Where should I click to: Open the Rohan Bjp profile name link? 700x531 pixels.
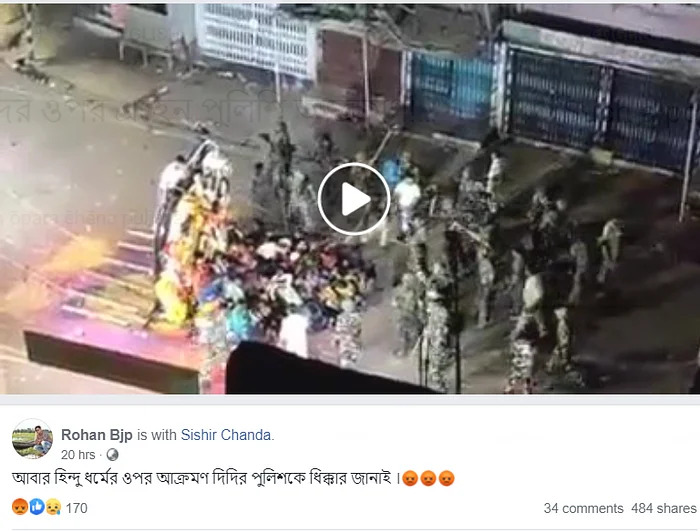[96, 435]
